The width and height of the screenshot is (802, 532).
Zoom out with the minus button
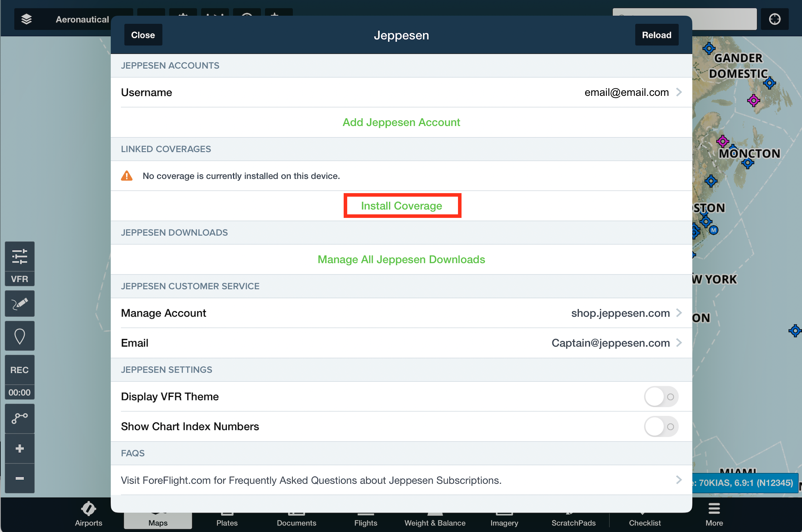click(19, 478)
